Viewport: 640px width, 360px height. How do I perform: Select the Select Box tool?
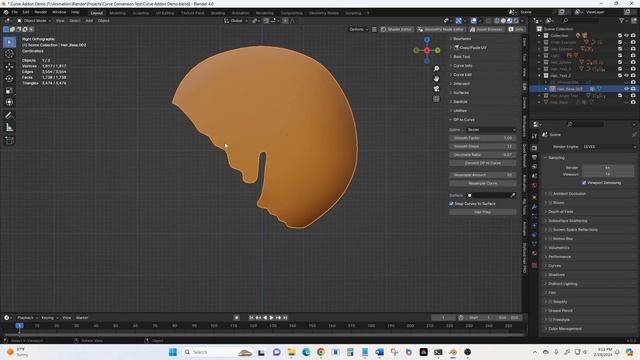pyautogui.click(x=9, y=42)
